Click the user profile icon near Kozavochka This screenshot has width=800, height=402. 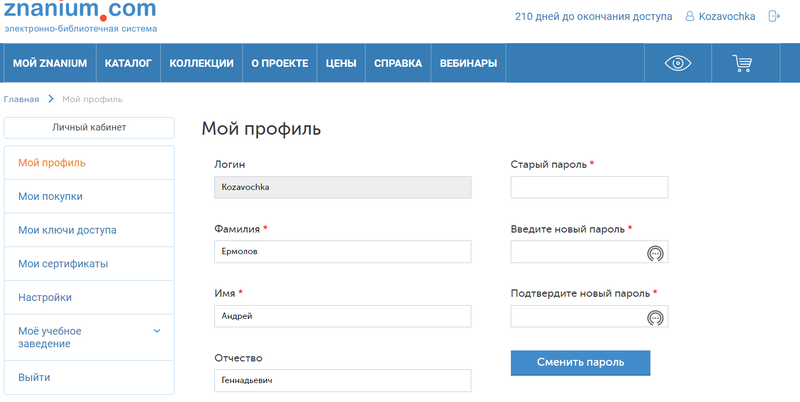coord(690,16)
